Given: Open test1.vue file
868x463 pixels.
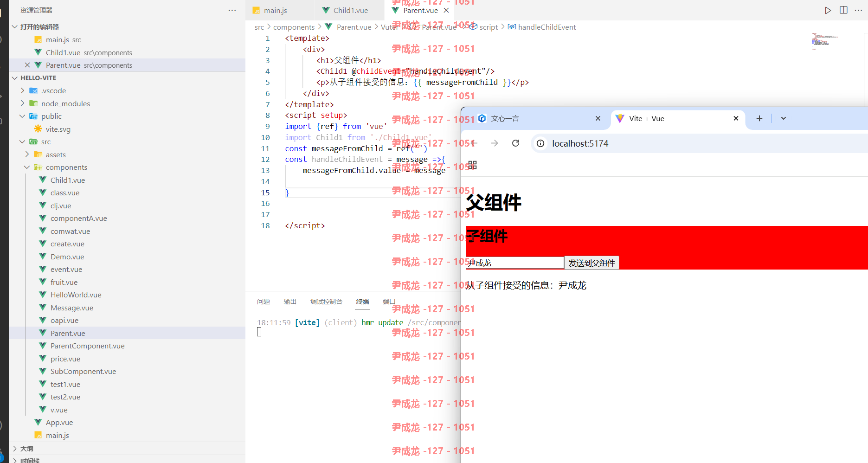Looking at the screenshot, I should 65,384.
